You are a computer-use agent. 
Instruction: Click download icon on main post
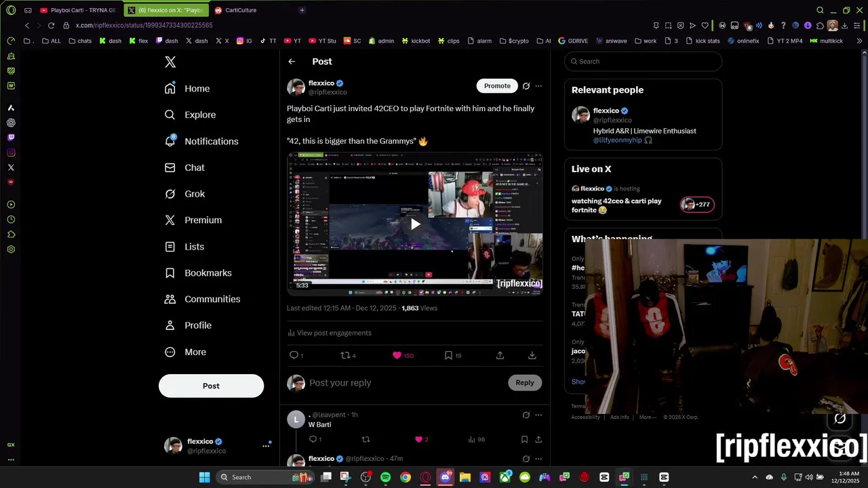(x=532, y=355)
